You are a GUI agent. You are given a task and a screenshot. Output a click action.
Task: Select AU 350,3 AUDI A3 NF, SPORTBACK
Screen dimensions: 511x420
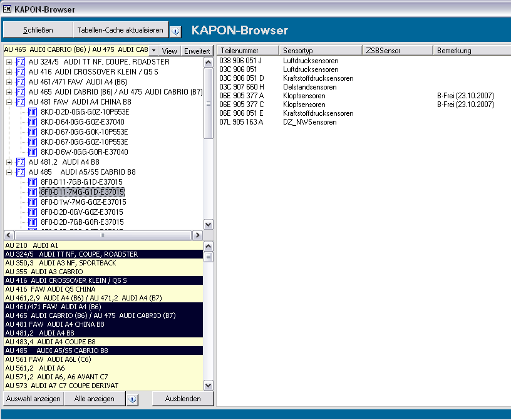point(103,264)
